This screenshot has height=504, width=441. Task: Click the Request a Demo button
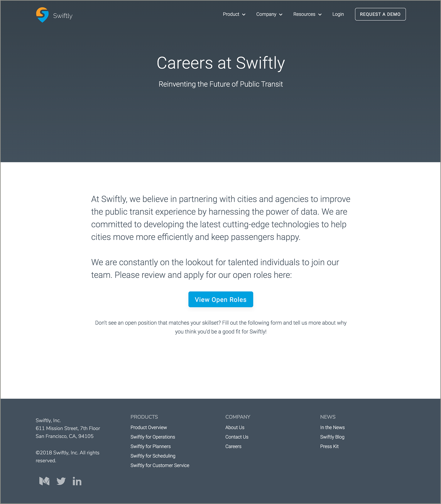click(380, 14)
